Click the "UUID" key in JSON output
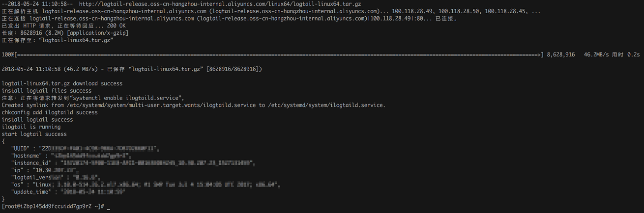The image size is (644, 213). pyautogui.click(x=20, y=148)
